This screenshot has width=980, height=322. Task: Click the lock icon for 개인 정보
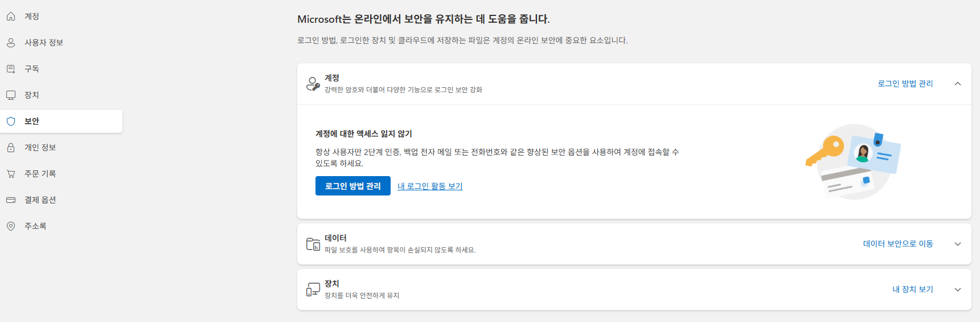coord(11,148)
